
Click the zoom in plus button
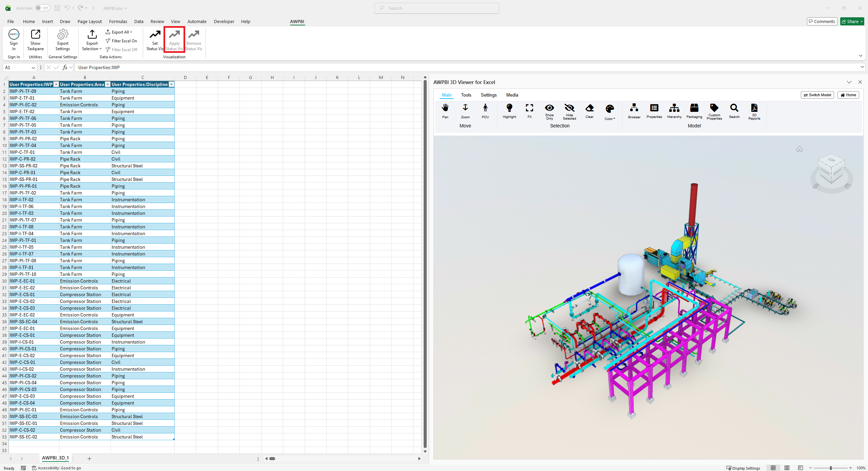pos(851,468)
